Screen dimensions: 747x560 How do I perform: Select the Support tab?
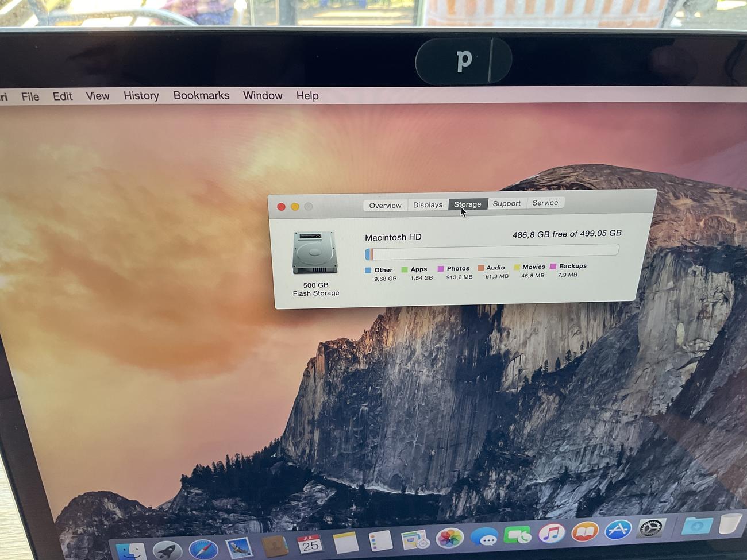pos(506,204)
